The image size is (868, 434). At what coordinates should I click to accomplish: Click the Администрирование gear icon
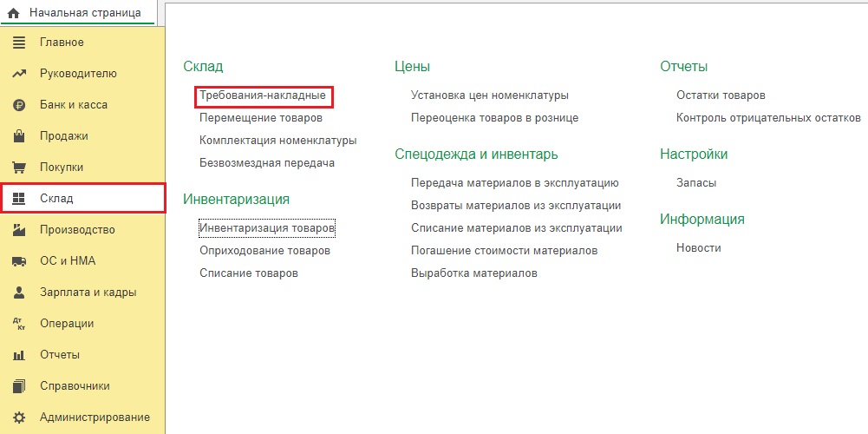coord(19,418)
